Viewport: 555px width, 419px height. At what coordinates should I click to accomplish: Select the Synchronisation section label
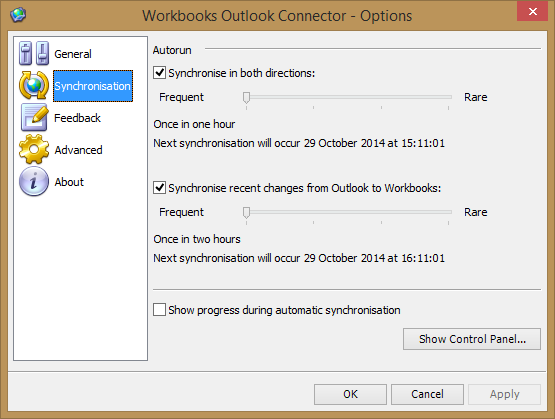click(93, 86)
